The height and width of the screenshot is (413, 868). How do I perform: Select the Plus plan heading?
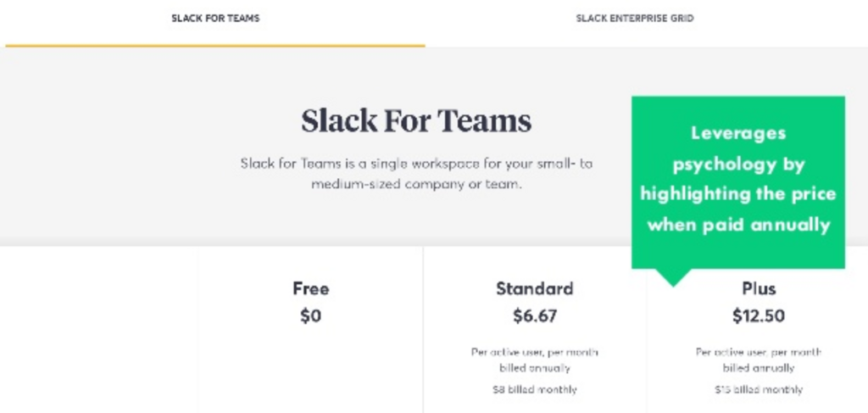coord(759,288)
